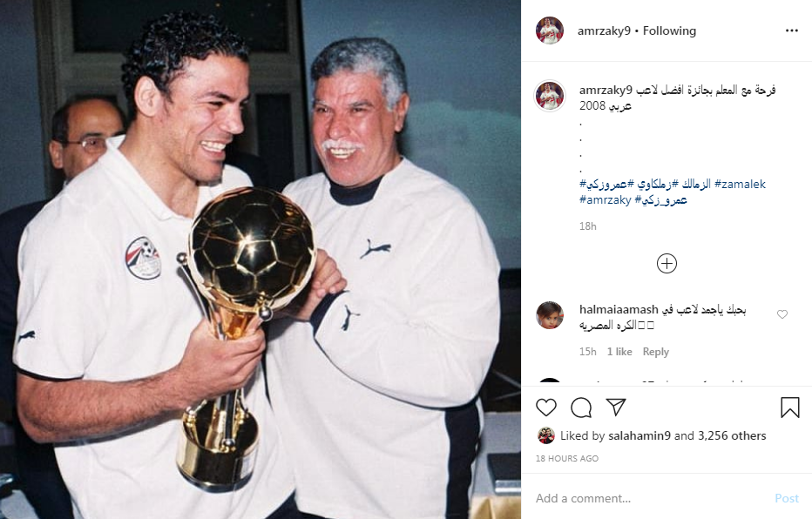Open halmaiaamash's profile picture

[550, 315]
